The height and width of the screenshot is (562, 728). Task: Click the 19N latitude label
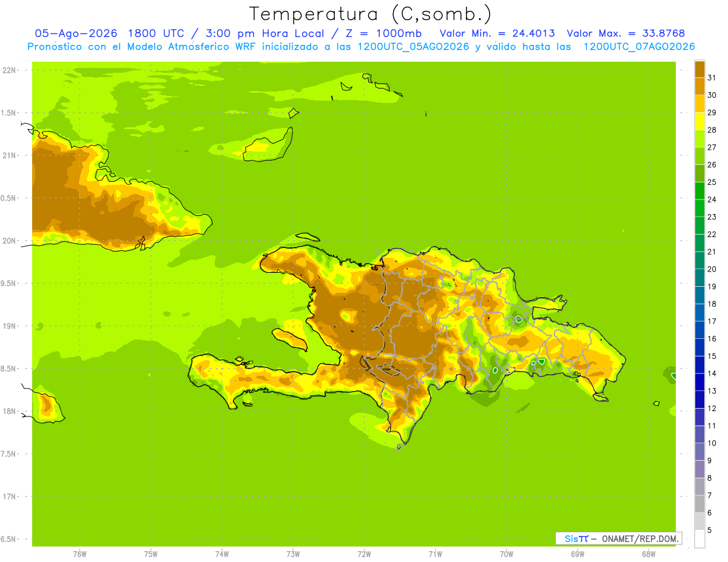coord(9,326)
